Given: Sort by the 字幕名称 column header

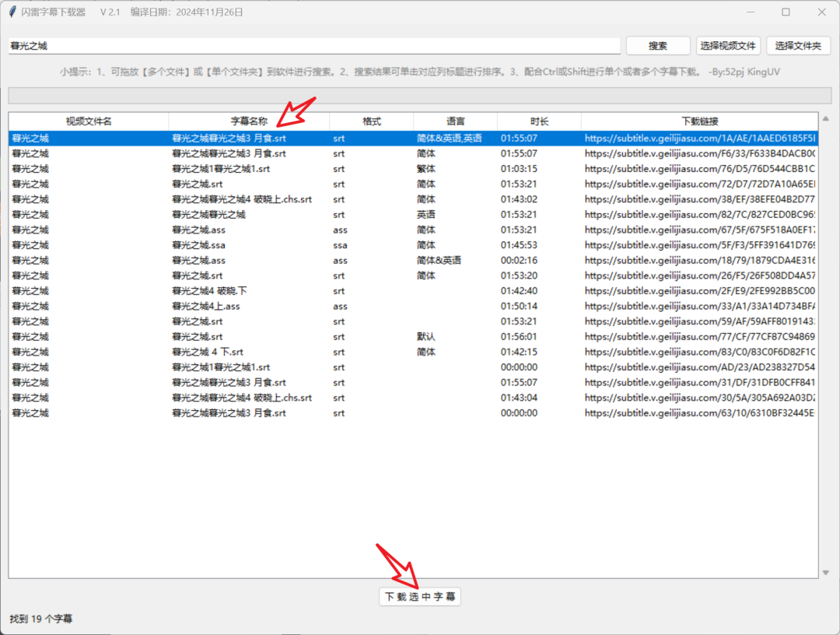Looking at the screenshot, I should tap(249, 121).
